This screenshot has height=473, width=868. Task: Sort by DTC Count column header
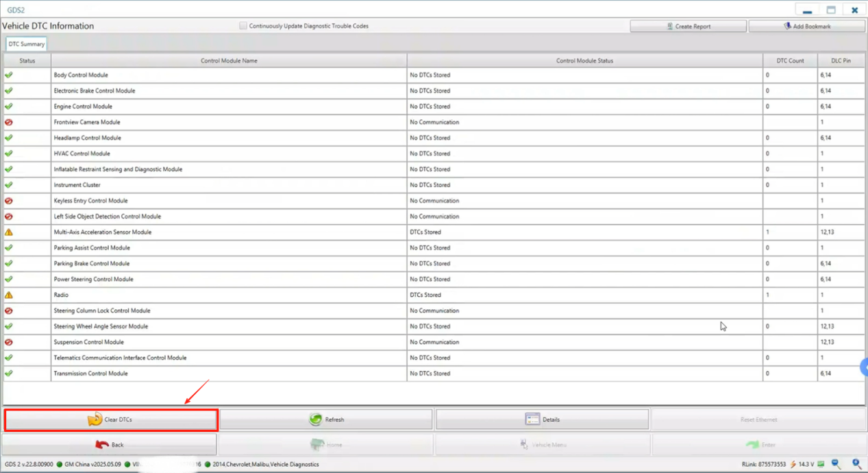[790, 60]
